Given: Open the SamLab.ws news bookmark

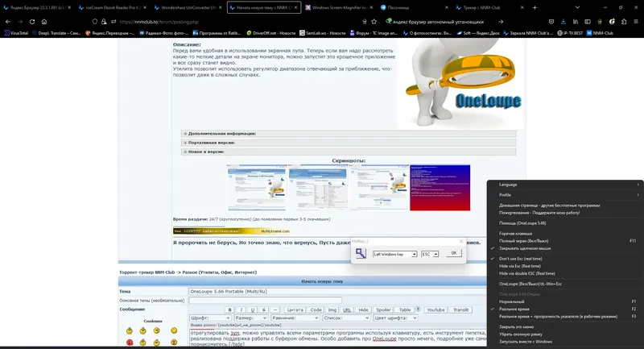Looking at the screenshot, I should click(323, 33).
